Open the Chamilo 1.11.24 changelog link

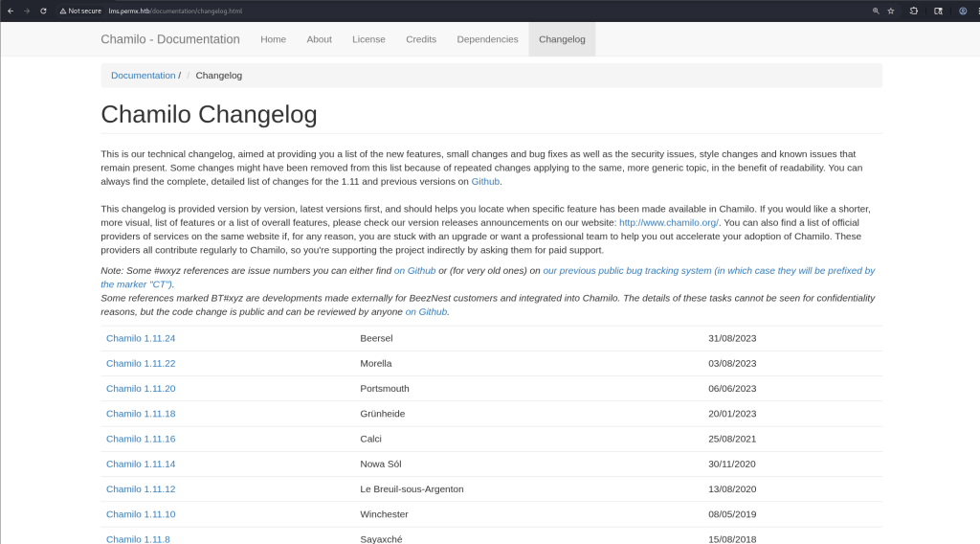click(x=141, y=339)
